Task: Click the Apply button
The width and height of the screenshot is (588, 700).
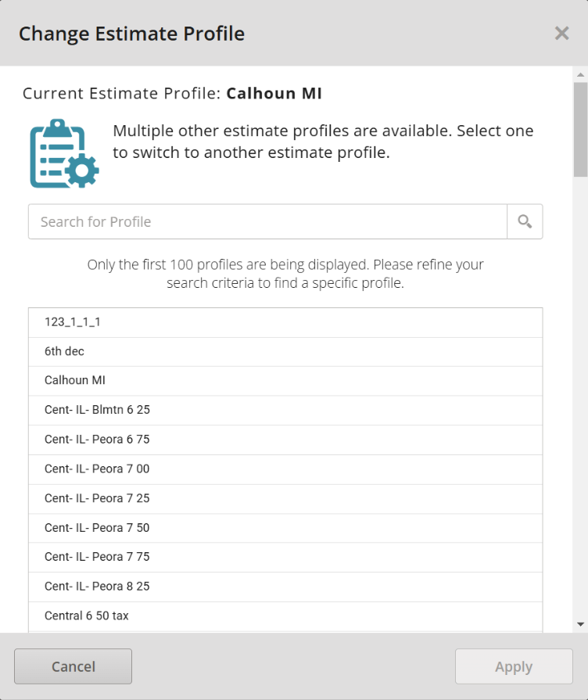Action: point(514,666)
